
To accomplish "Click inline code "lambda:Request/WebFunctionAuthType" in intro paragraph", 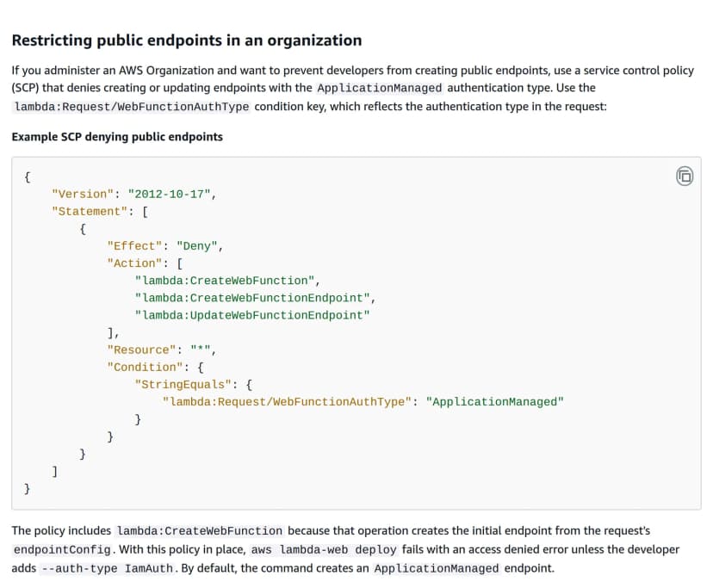I will (132, 107).
